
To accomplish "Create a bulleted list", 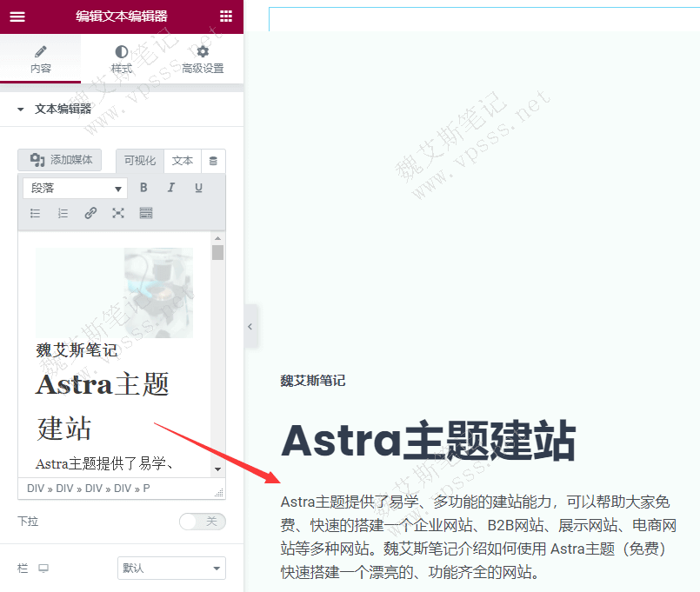I will 35,213.
